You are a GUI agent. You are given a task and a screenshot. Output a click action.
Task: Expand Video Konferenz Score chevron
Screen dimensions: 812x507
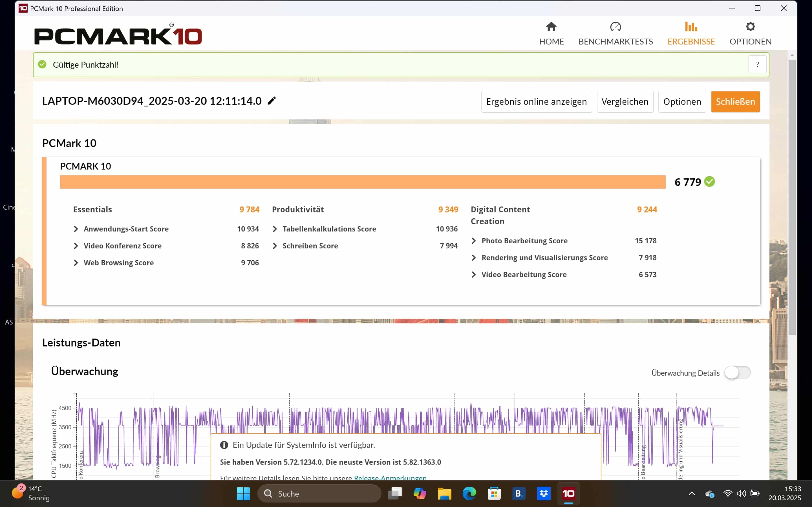[76, 246]
